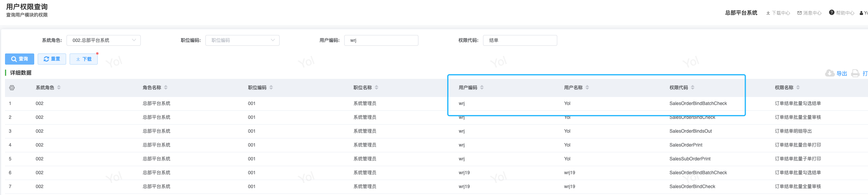The width and height of the screenshot is (868, 195).
Task: Click 系统管理员 in row 5
Action: (365, 159)
